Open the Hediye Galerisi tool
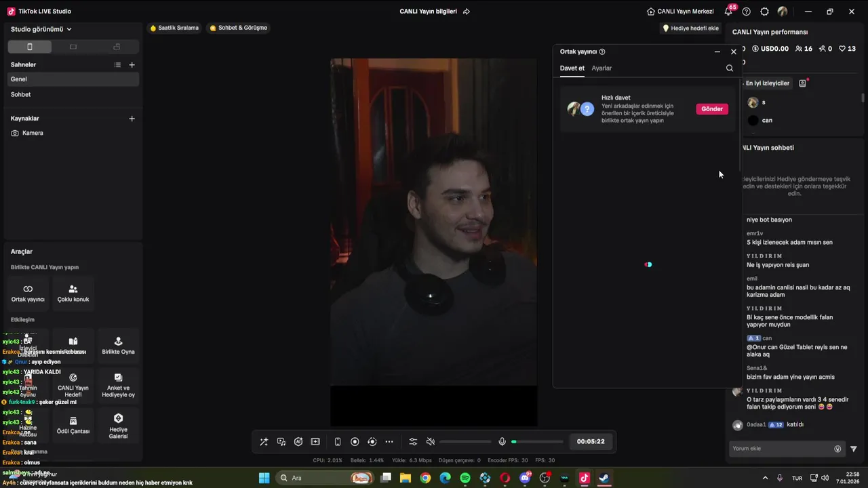The image size is (868, 488). click(x=118, y=425)
